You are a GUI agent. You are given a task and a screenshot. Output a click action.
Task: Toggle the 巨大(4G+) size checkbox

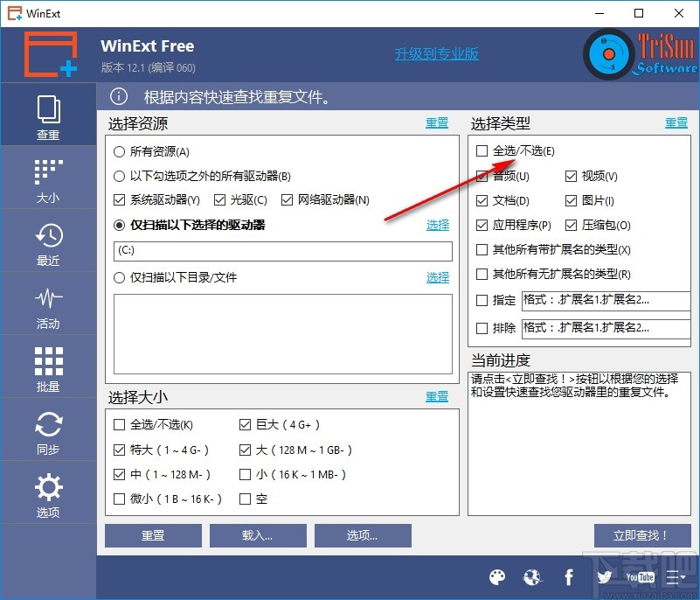[246, 423]
